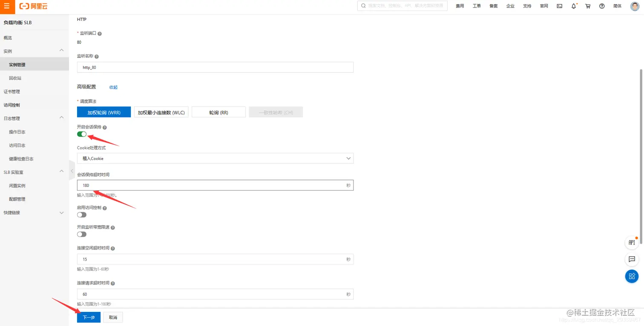The width and height of the screenshot is (644, 326).
Task: Click the 监听名称 field with http_80
Action: tap(215, 67)
